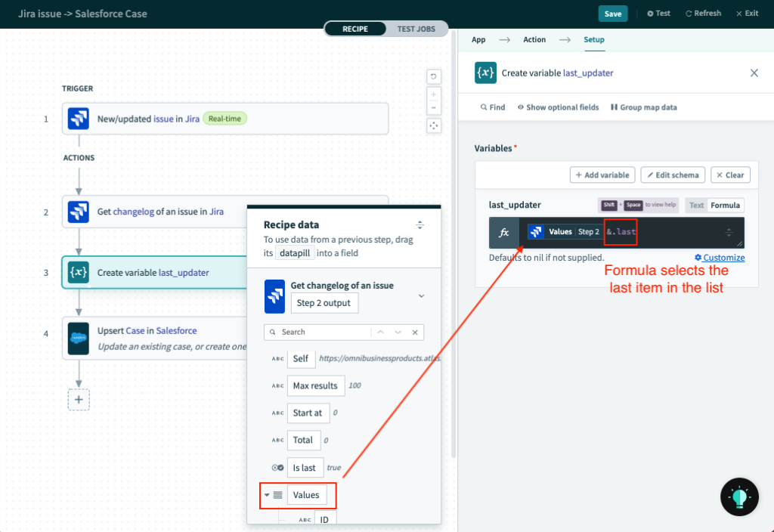
Task: Zoom in using the canvas plus control
Action: pos(433,94)
